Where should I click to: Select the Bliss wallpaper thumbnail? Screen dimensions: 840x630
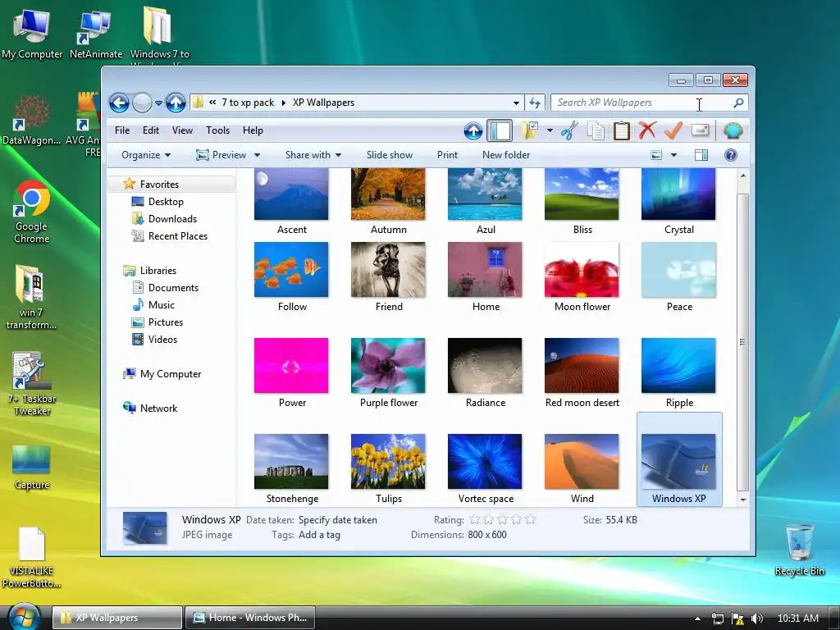(x=582, y=201)
